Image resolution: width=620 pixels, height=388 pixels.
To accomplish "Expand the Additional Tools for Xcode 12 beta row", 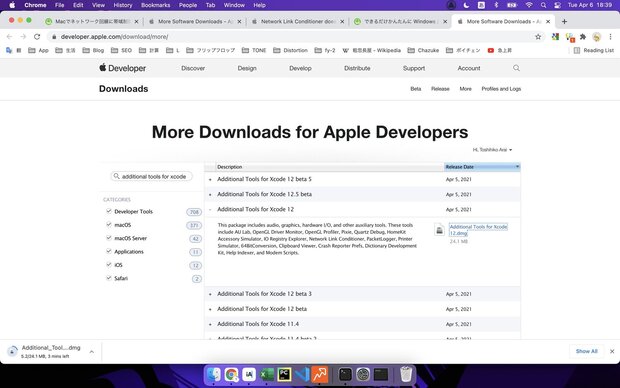I will (210, 309).
